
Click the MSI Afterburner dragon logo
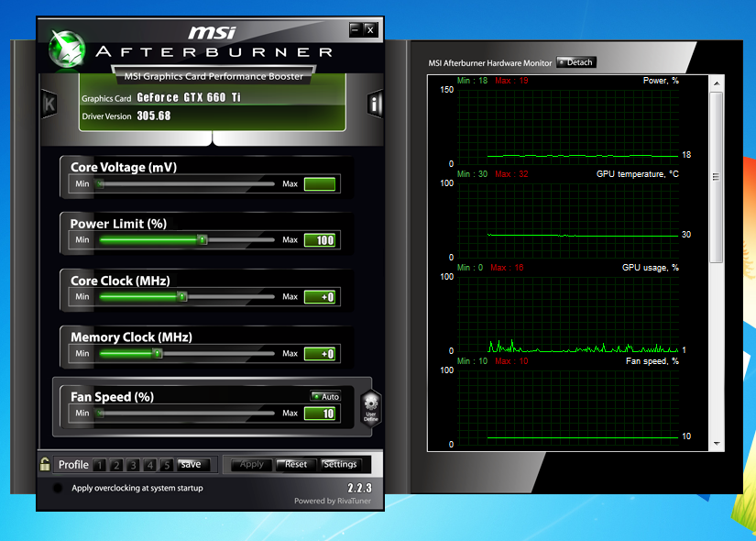click(x=67, y=50)
